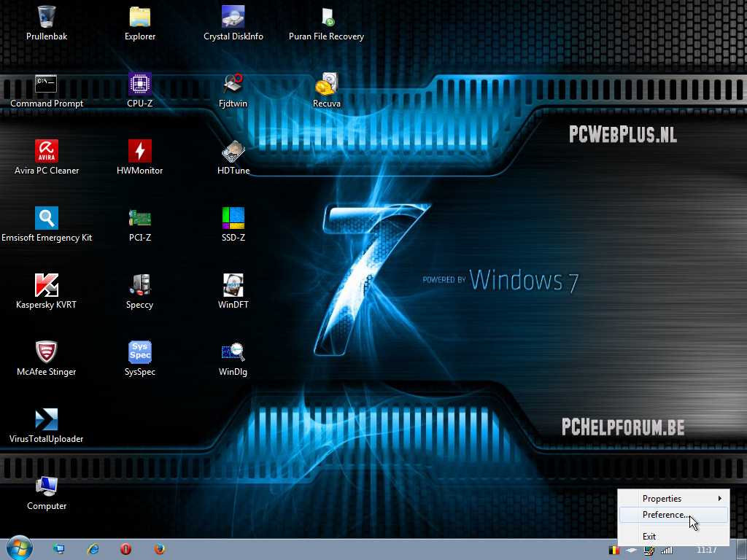Open the Crystal DiskInfo desktop icon
The height and width of the screenshot is (560, 747).
coord(233,17)
